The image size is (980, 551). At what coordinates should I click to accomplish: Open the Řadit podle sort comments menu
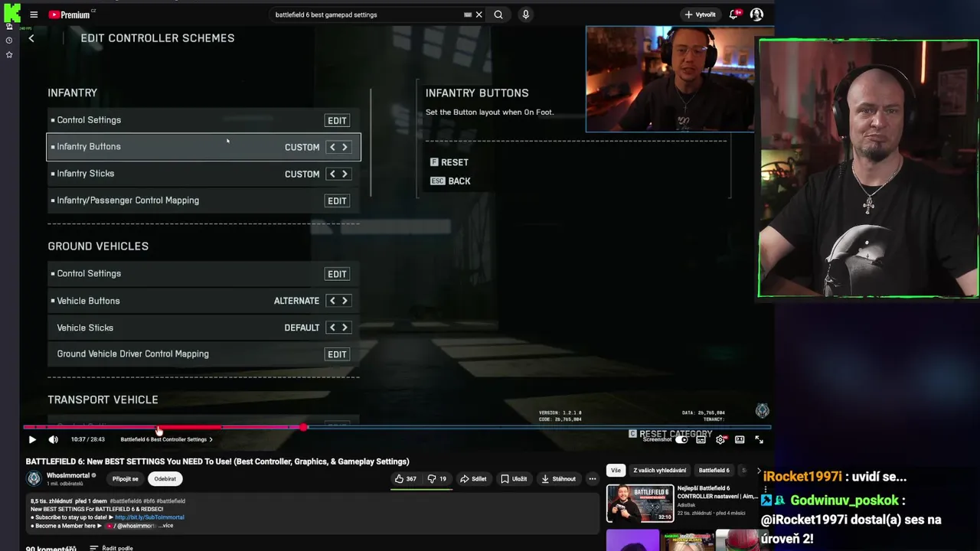(x=112, y=548)
